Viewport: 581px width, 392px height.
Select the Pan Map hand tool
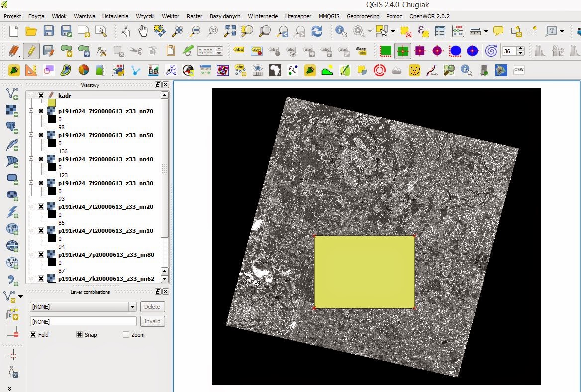click(143, 31)
